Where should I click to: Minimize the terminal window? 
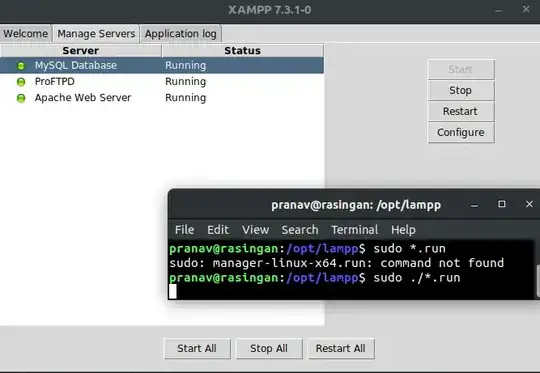[x=475, y=205]
